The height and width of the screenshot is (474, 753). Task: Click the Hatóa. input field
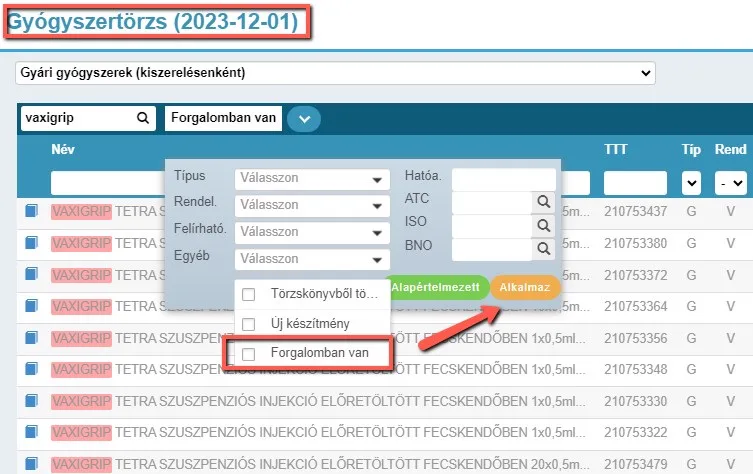point(504,180)
